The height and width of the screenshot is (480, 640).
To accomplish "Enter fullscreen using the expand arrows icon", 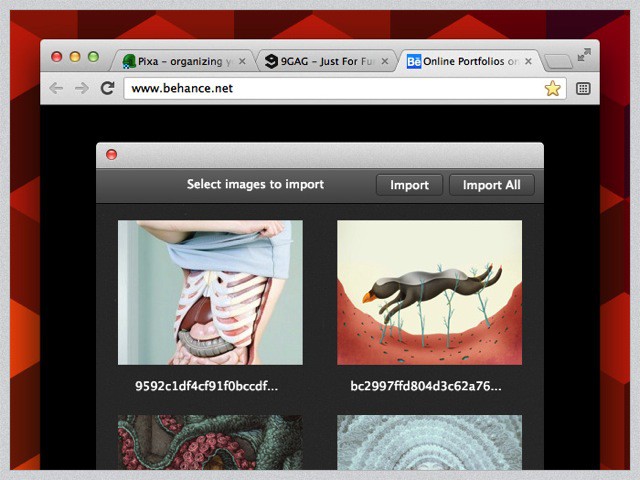I will coord(584,54).
